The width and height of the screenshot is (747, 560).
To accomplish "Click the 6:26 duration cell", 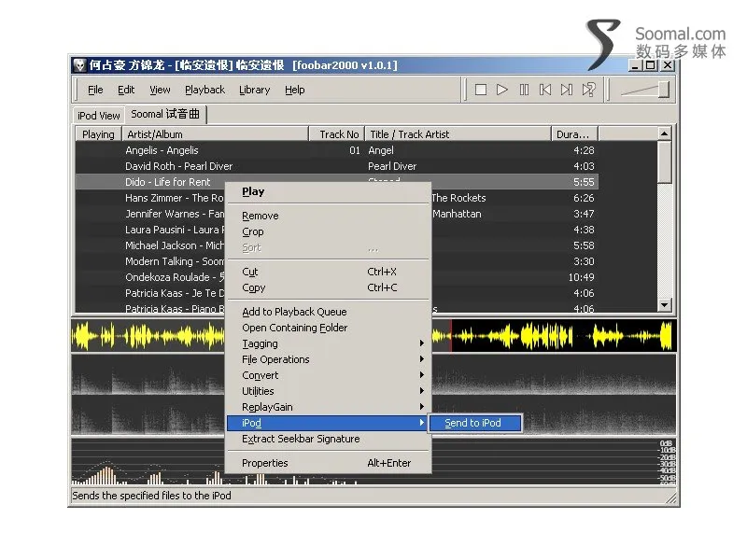I will (x=584, y=198).
